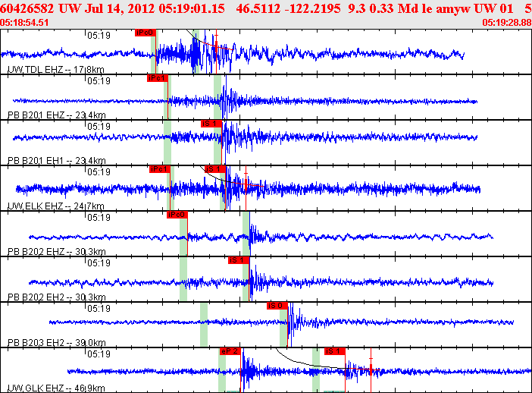Click the iPc0 pick flag on PB B202 EHZ
The height and width of the screenshot is (393, 532).
tap(177, 215)
